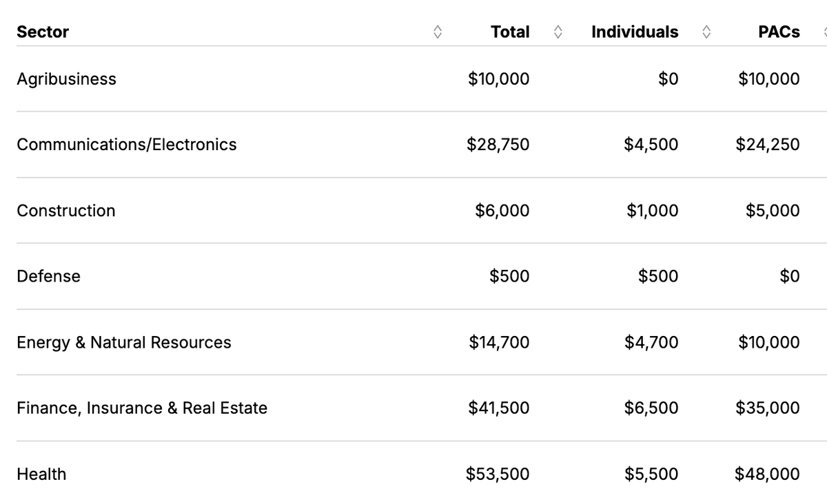Click the $35,000 PACs amount for Finance
This screenshot has height=504, width=827.
tap(768, 408)
